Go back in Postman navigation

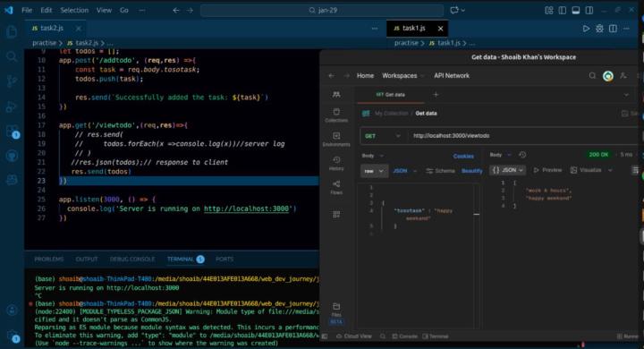click(332, 76)
